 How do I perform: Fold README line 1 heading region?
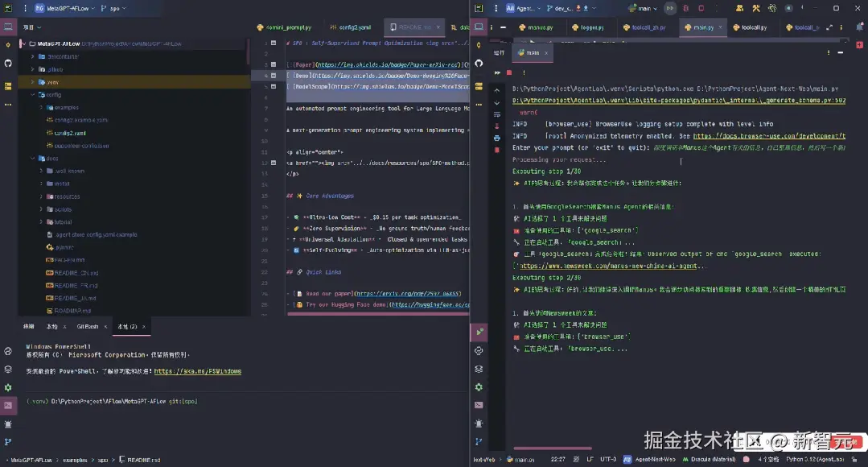click(x=274, y=43)
